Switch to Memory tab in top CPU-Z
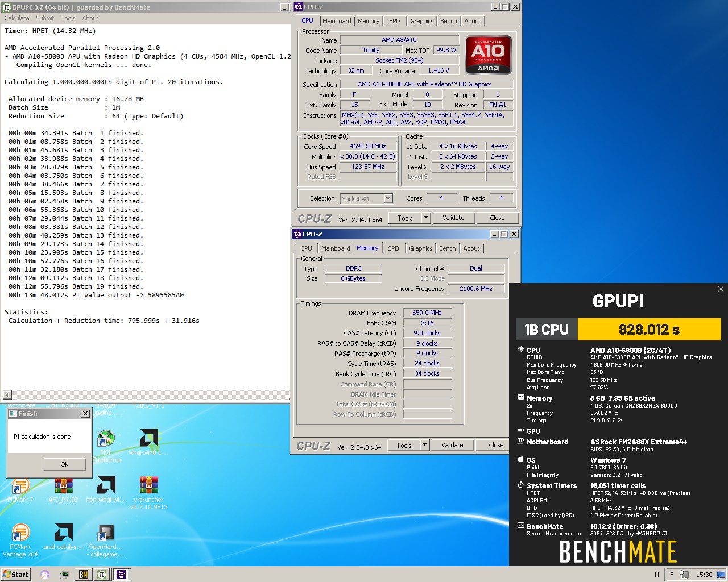This screenshot has height=582, width=728. tap(369, 21)
